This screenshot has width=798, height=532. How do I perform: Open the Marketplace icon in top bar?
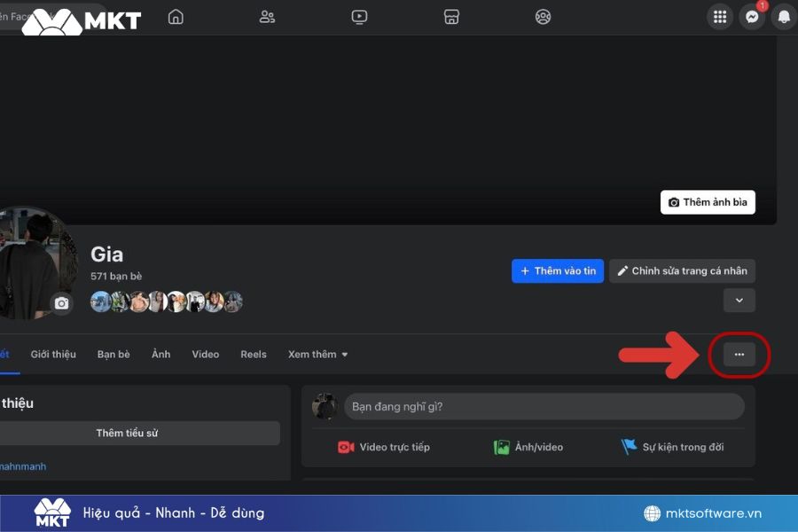click(451, 17)
